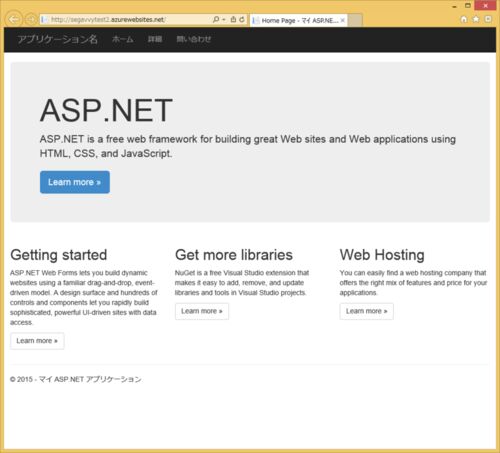This screenshot has height=453, width=500.
Task: Minimize the browser window
Action: (454, 6)
